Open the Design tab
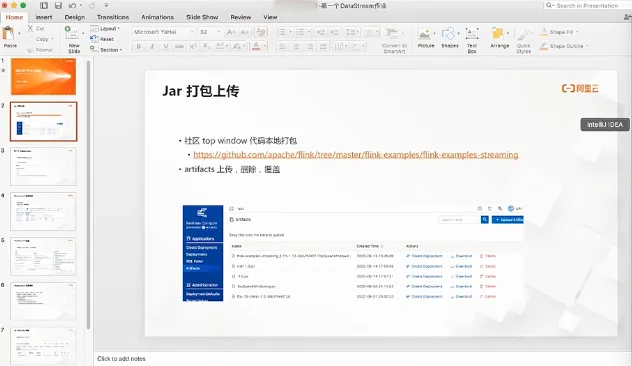The height and width of the screenshot is (366, 632). 75,17
